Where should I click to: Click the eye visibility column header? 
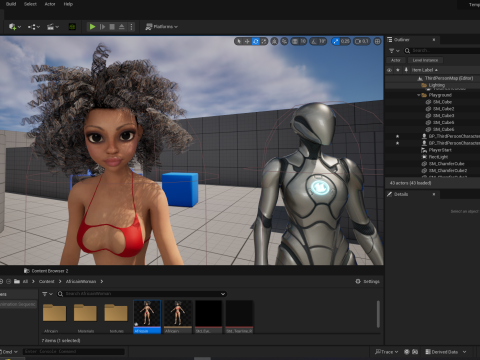[389, 70]
